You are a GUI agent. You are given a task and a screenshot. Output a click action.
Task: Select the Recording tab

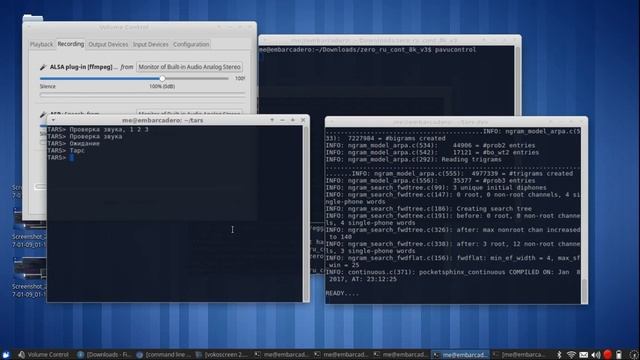pos(71,44)
